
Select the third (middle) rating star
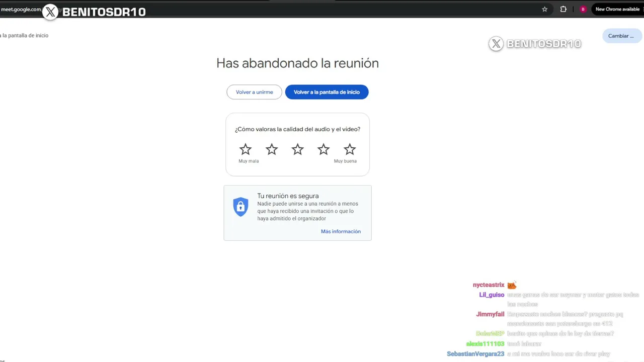tap(298, 149)
